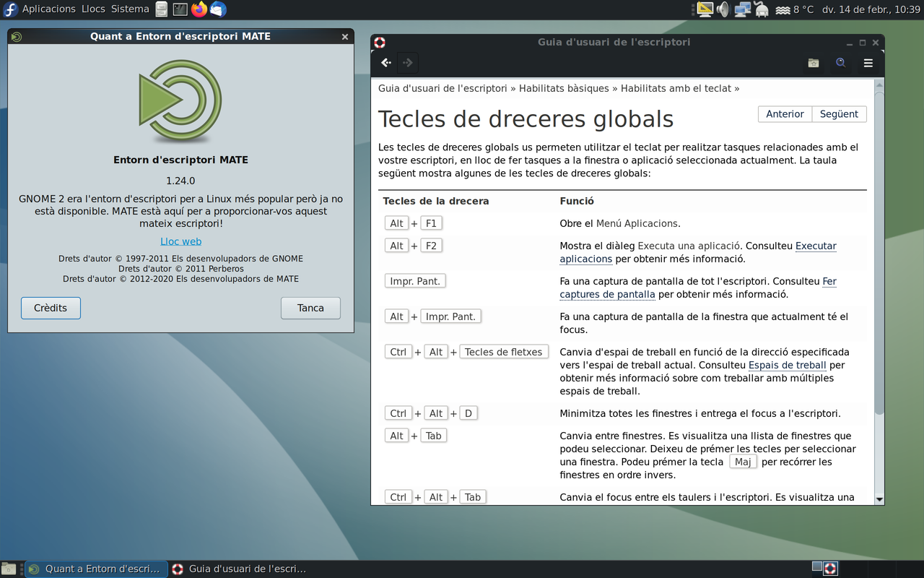Click the lifebuoy icon in the guide title bar

[380, 43]
